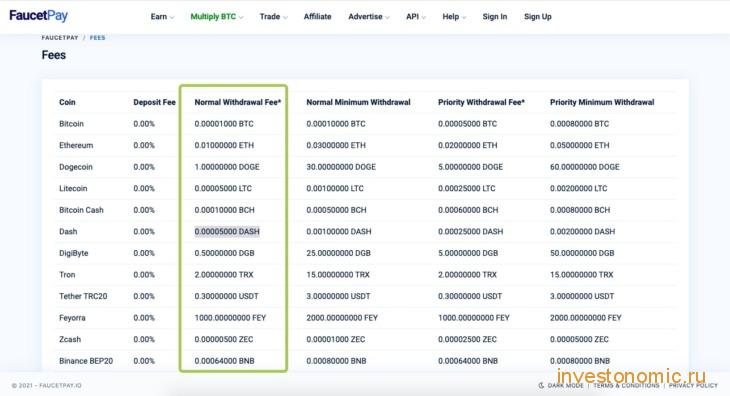Click the 0.00010000 BTC minimum withdrawal

(336, 124)
